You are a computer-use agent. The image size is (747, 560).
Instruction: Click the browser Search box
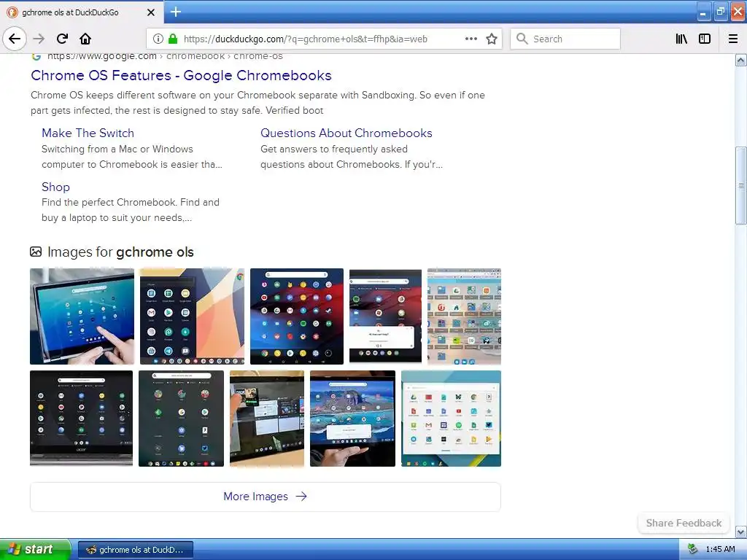click(565, 39)
